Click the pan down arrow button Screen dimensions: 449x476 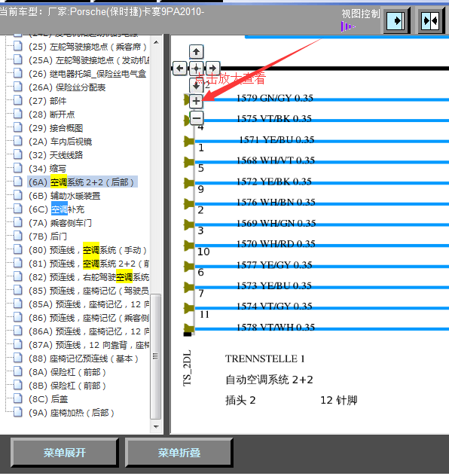point(196,85)
